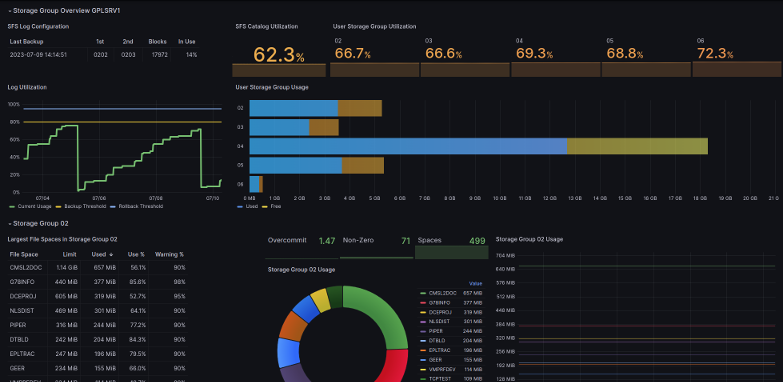Image resolution: width=783 pixels, height=382 pixels.
Task: Sort pie legend by the Value header
Action: coord(476,284)
